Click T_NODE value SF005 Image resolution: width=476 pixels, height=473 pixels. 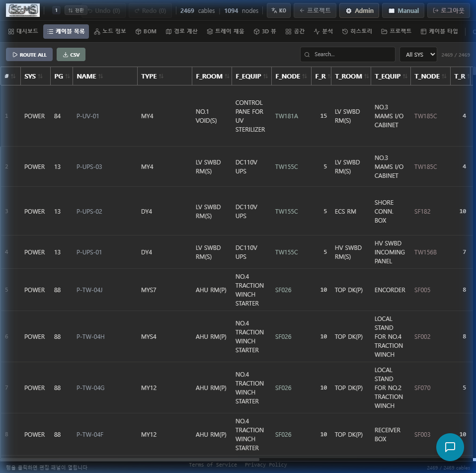pos(422,290)
